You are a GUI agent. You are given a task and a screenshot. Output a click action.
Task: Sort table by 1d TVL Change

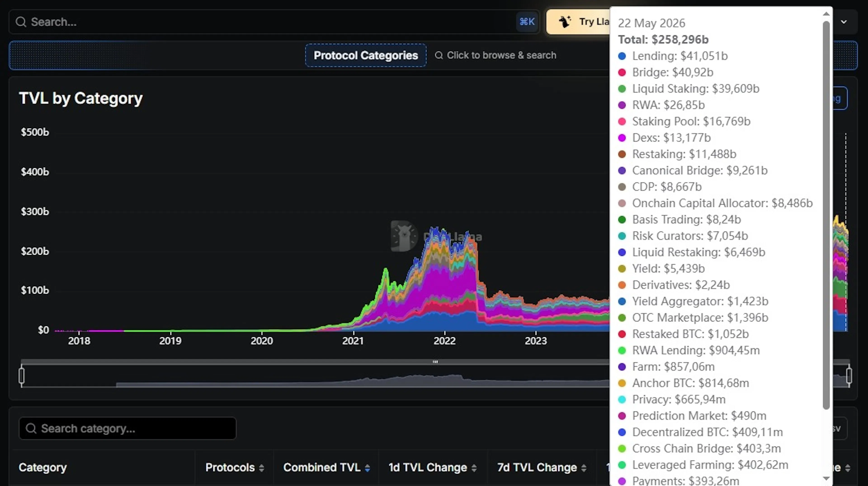pos(433,467)
